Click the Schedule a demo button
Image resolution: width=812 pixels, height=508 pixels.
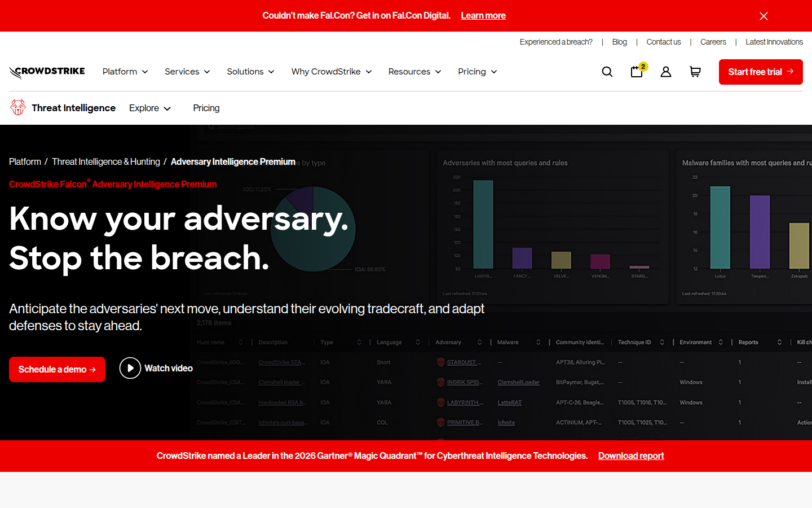(57, 369)
